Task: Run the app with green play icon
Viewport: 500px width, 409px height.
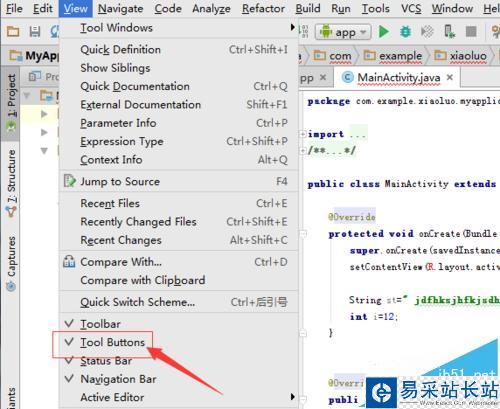Action: point(384,32)
